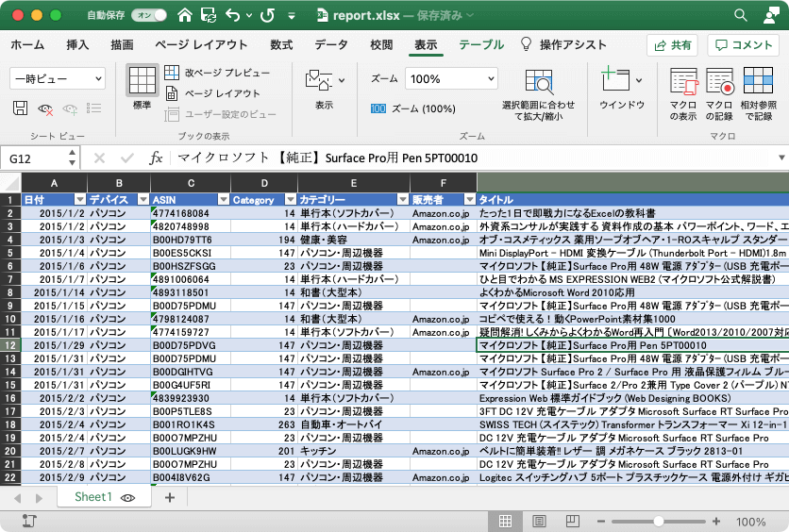The width and height of the screenshot is (789, 532).
Task: Go to previous sheet arrow
Action: [x=18, y=498]
